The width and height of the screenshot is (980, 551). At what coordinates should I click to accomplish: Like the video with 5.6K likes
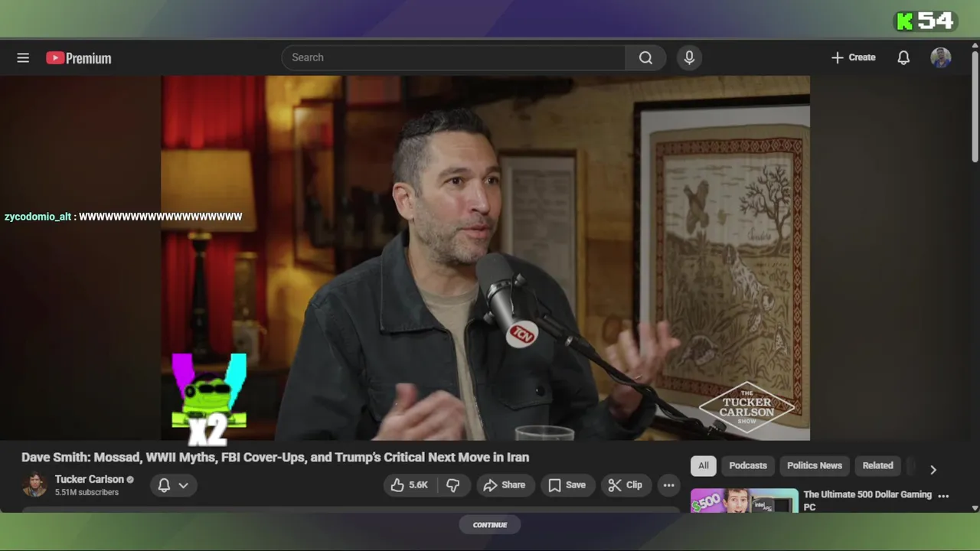pos(410,485)
